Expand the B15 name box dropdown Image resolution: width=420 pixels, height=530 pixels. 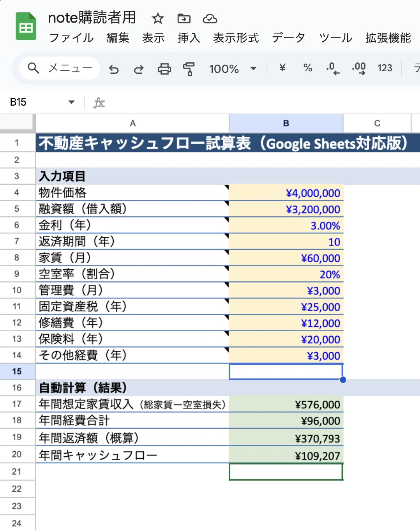click(x=71, y=102)
